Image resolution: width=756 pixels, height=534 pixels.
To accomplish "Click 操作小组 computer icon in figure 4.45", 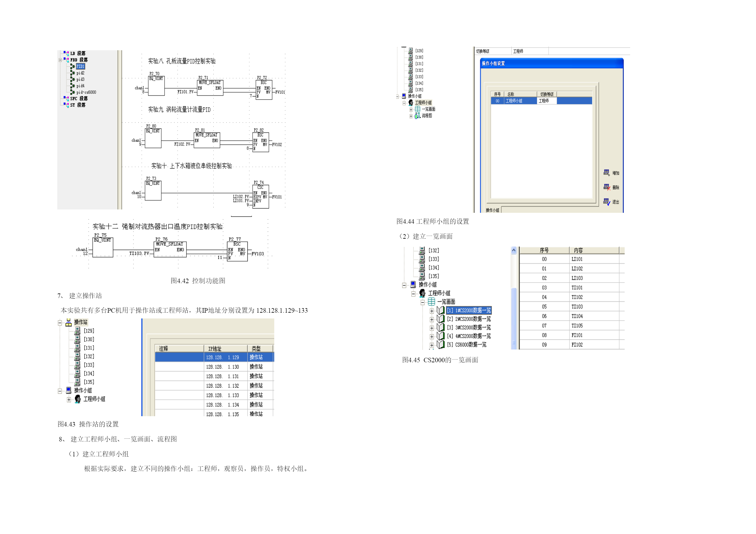I will [x=413, y=284].
